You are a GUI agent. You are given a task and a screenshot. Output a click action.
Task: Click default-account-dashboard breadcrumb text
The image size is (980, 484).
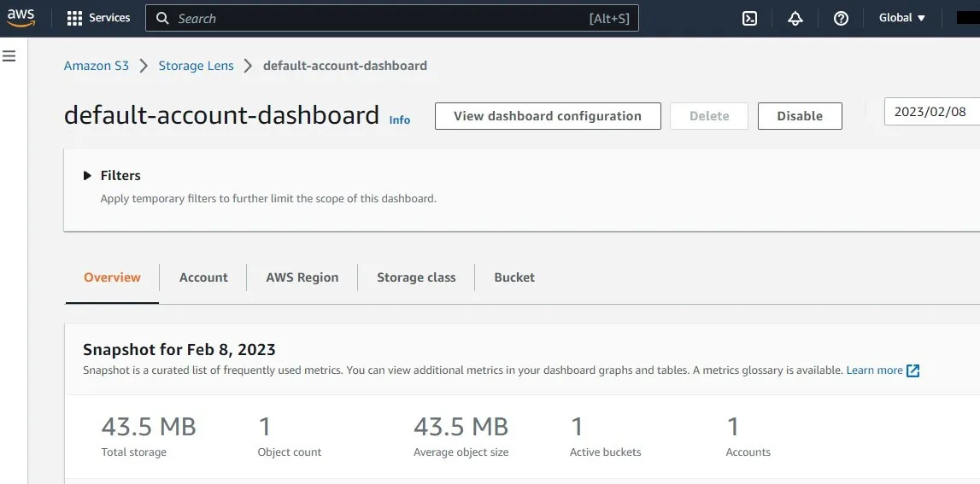(345, 66)
